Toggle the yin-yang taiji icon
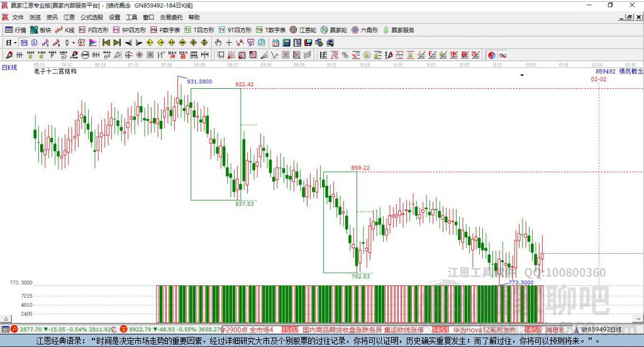The width and height of the screenshot is (644, 347). (492, 55)
